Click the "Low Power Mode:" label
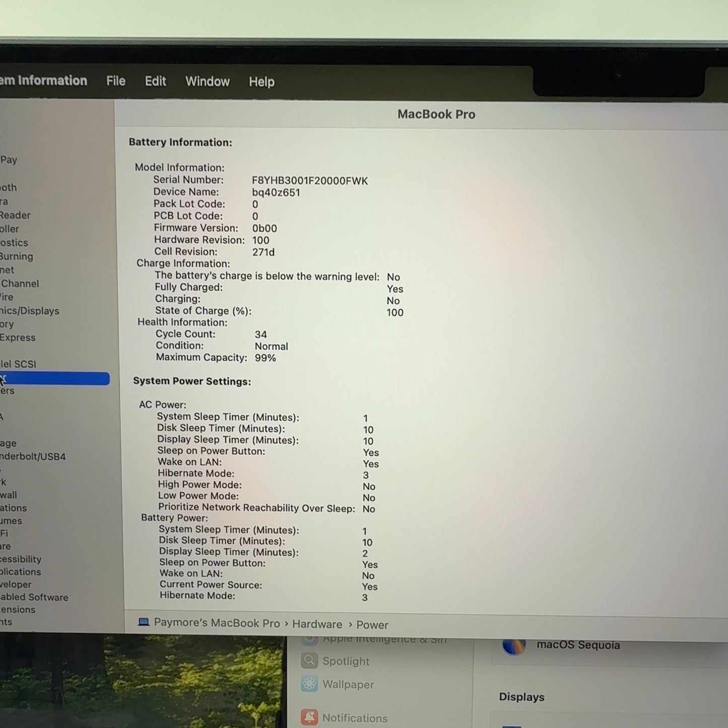728x728 pixels. [x=198, y=496]
